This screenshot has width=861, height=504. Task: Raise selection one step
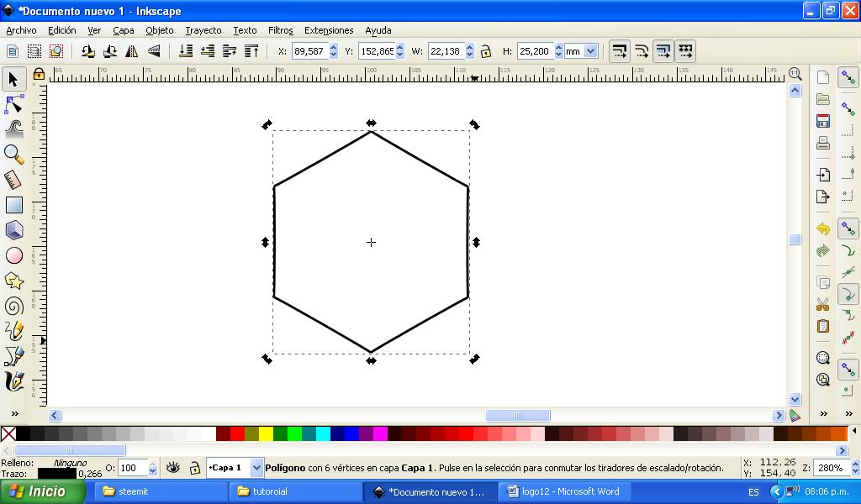[230, 51]
